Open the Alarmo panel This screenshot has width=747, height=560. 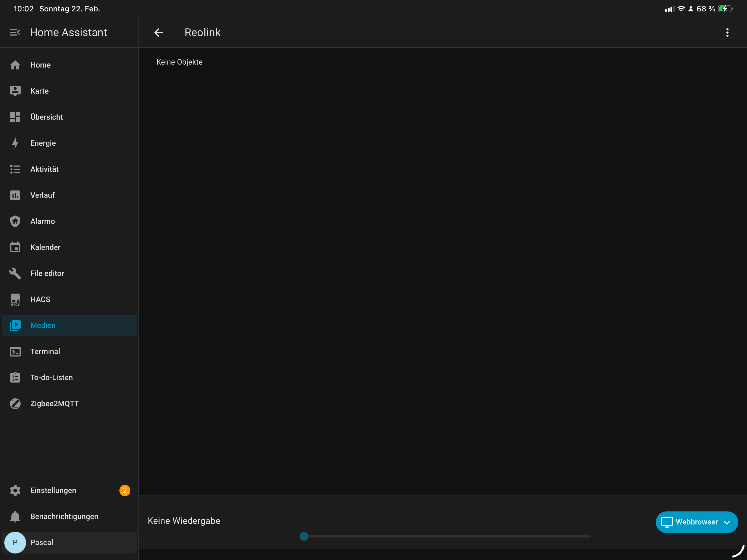pos(69,221)
